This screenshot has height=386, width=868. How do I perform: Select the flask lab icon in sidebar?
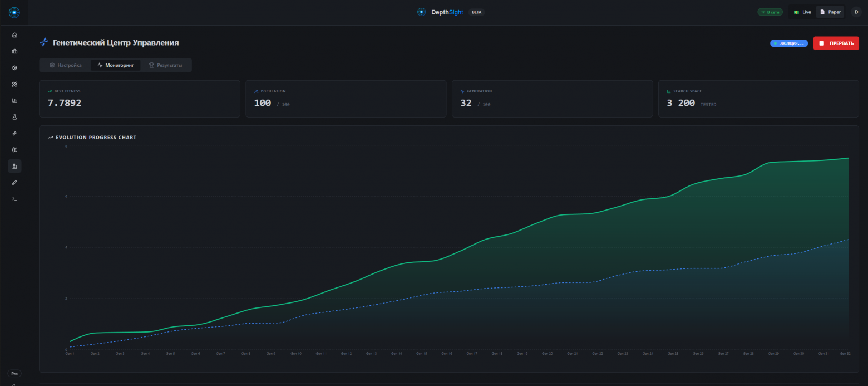pos(14,117)
